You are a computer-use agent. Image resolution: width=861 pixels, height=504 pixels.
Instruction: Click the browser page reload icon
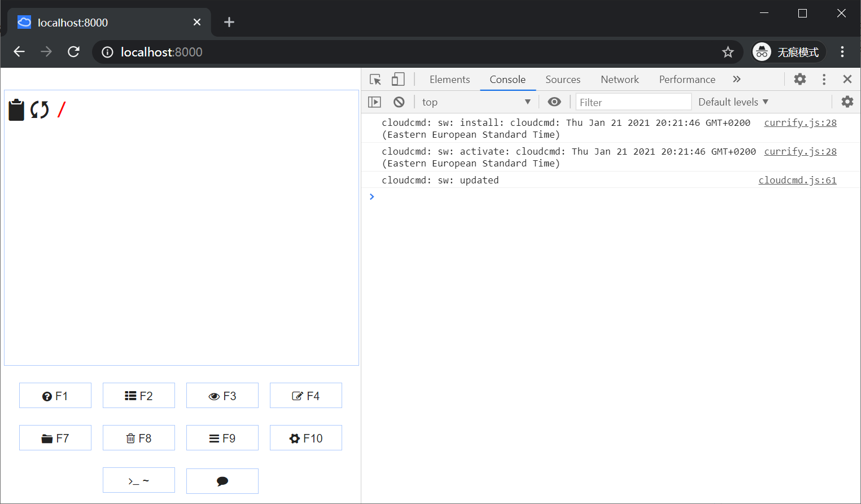[x=73, y=51]
